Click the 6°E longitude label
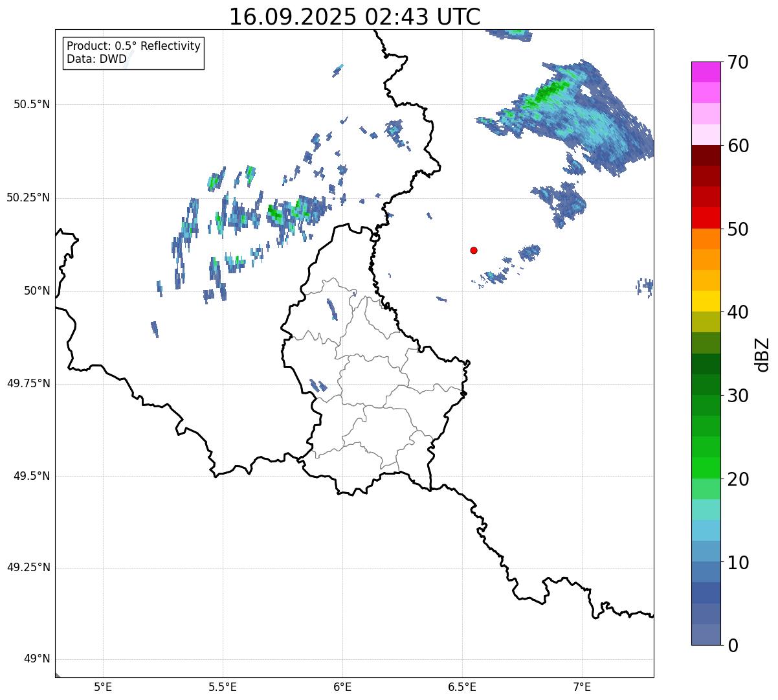Screen dimensions: 778x700 click(342, 687)
